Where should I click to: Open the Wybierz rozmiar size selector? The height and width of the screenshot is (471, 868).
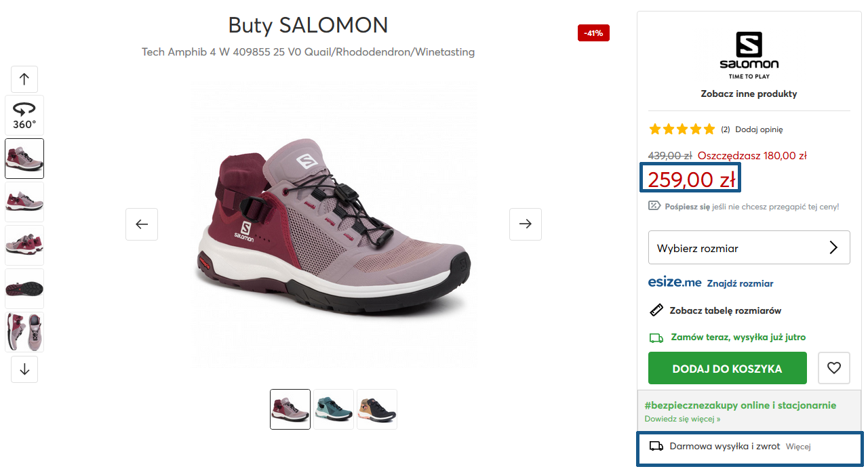749,248
